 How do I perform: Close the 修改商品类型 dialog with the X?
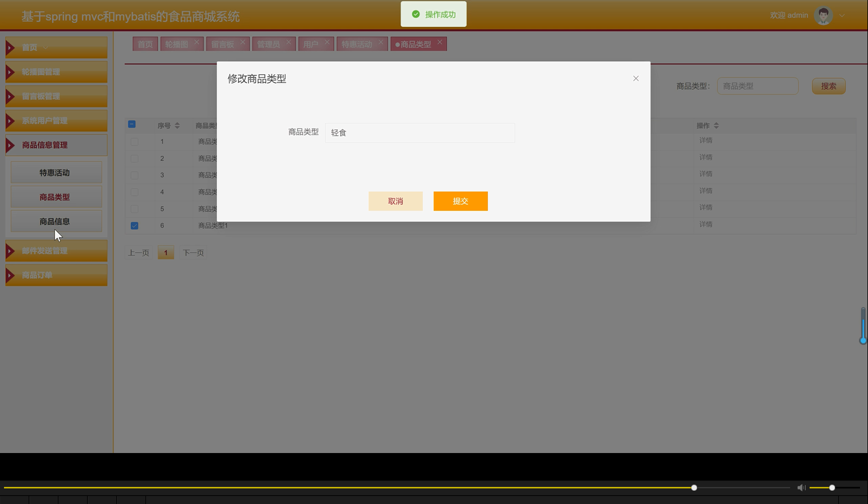click(636, 78)
